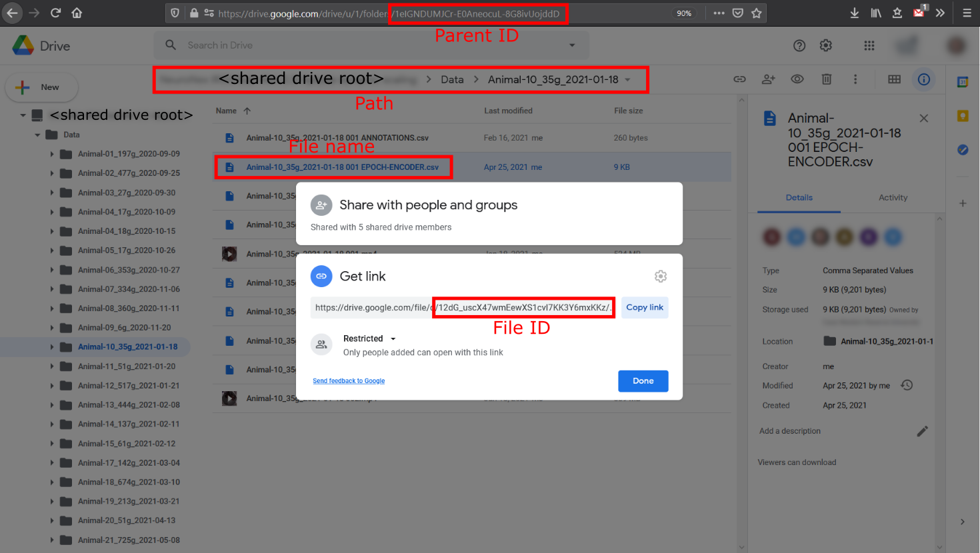This screenshot has width=980, height=553.
Task: Hide the side panel with the chevron at the bottom right
Action: point(963,522)
